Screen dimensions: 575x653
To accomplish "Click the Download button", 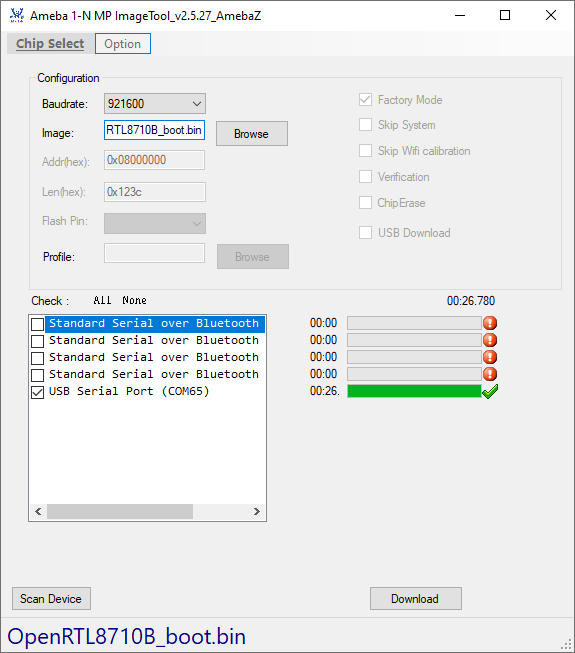I will coord(416,598).
